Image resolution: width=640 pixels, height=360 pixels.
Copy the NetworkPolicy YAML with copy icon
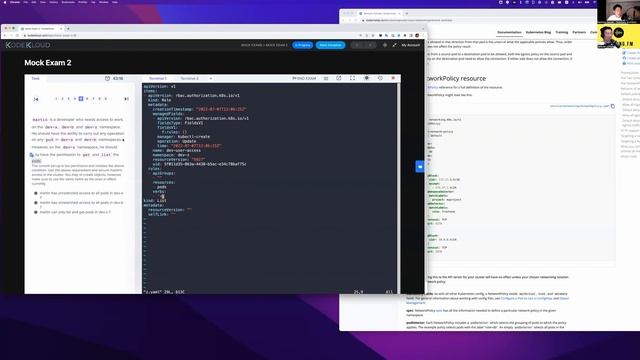(613, 106)
